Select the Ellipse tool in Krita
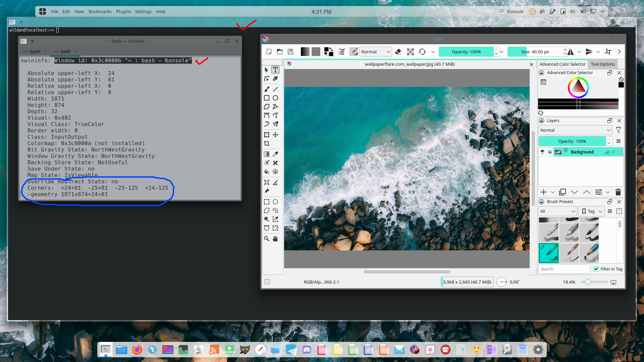The image size is (644, 362). 276,98
